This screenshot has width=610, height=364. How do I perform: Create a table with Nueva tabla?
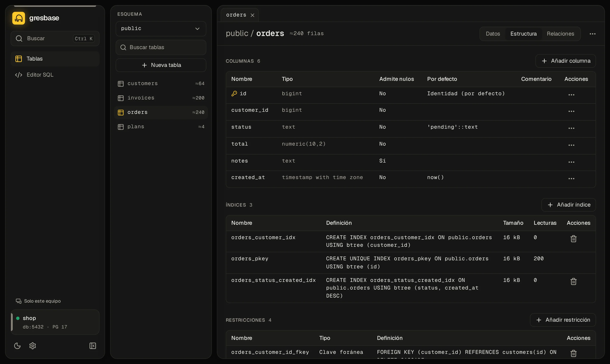(x=161, y=65)
